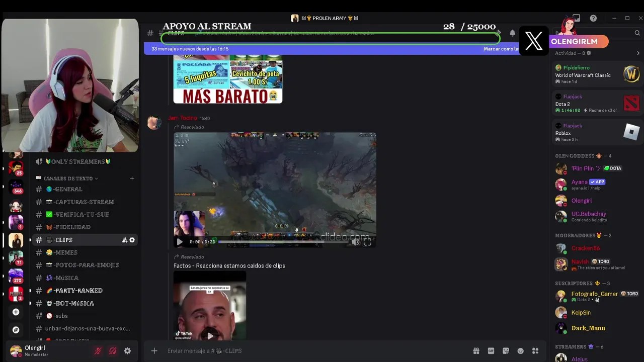Click Marcar como leído on new messages bar
Image resolution: width=644 pixels, height=362 pixels.
click(501, 49)
